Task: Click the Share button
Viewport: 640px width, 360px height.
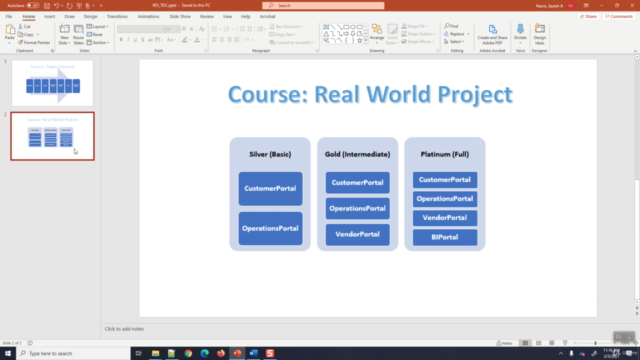Action: (588, 16)
